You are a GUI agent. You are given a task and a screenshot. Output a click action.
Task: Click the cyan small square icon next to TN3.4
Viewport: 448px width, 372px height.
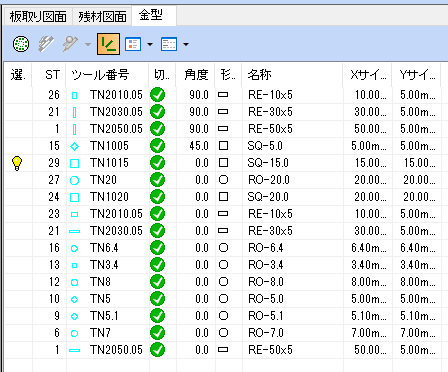pos(74,265)
